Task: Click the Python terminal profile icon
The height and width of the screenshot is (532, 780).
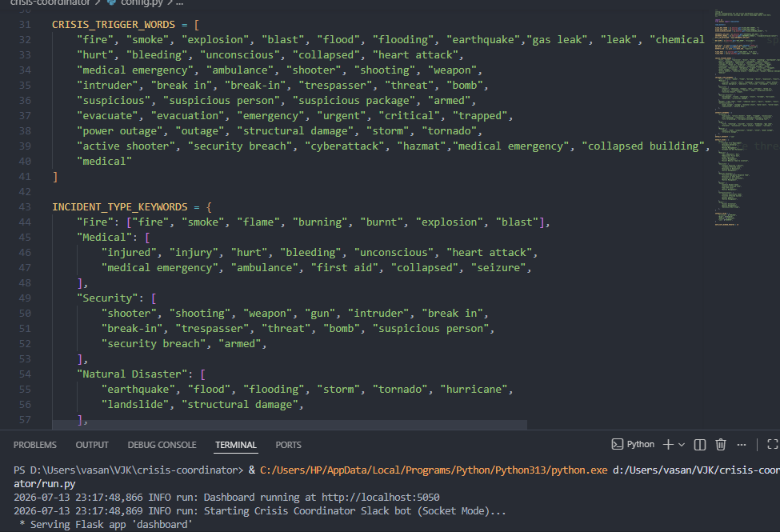Action: [x=617, y=445]
